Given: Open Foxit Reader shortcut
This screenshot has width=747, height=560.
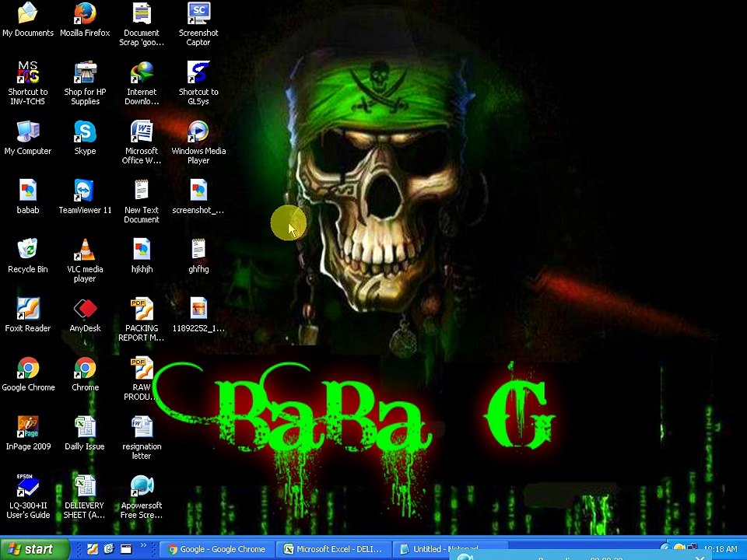Looking at the screenshot, I should click(x=28, y=315).
